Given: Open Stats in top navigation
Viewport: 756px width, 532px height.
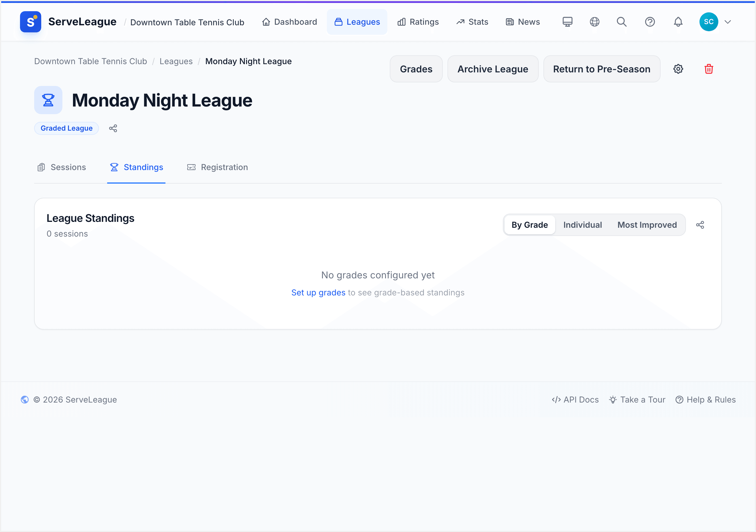Looking at the screenshot, I should [x=472, y=22].
